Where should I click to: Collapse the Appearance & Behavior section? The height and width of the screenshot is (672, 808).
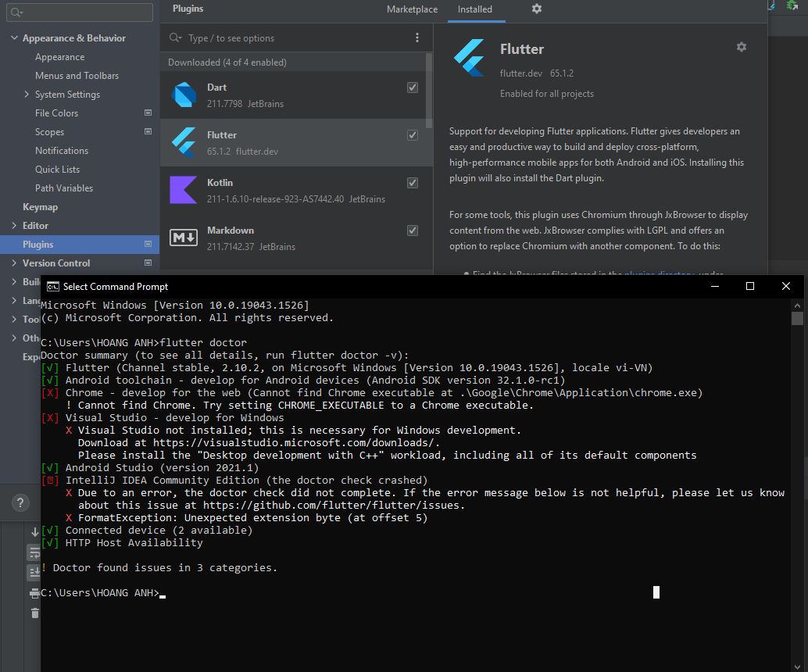click(x=14, y=38)
